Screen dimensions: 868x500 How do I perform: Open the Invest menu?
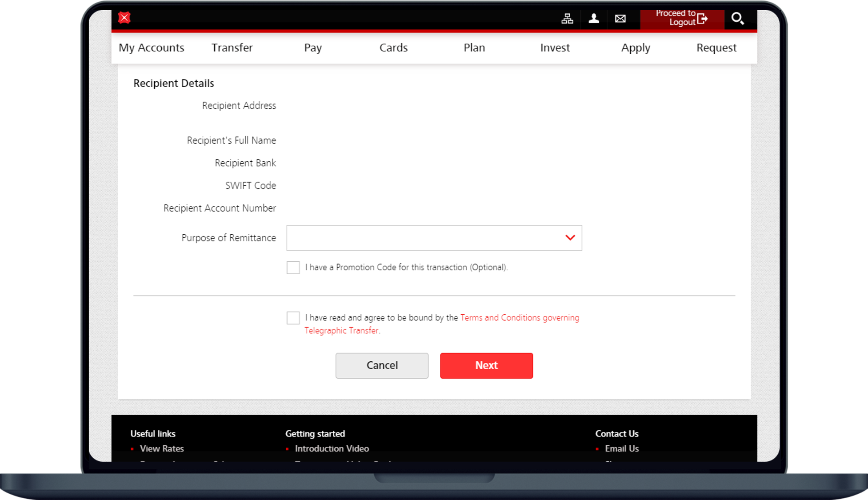[x=555, y=48]
